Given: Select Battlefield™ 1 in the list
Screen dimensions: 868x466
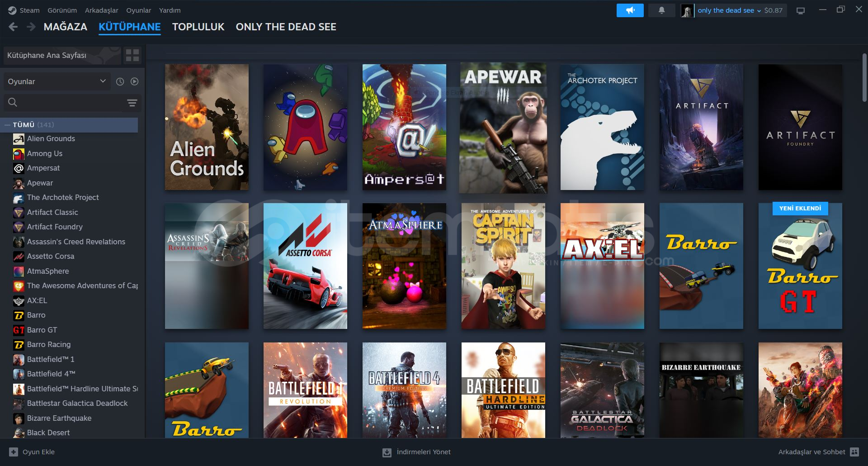Looking at the screenshot, I should (x=51, y=359).
